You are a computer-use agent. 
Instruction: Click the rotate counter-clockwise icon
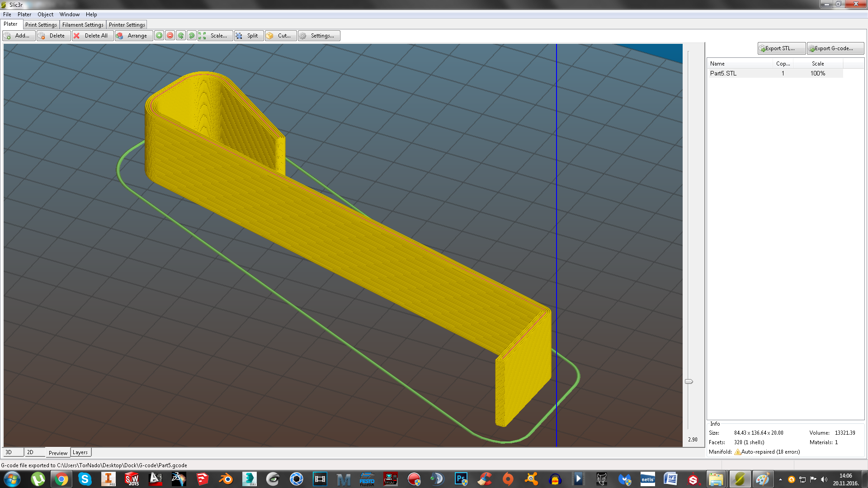(181, 36)
